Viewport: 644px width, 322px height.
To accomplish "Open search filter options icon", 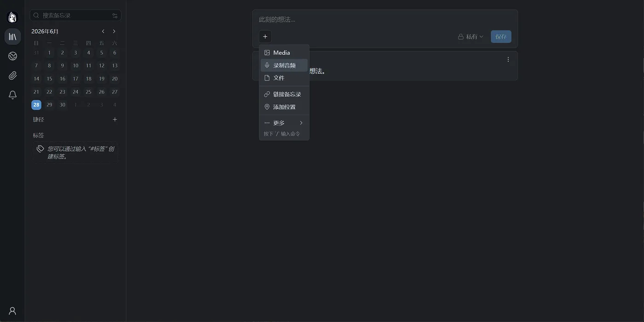I will [x=115, y=16].
